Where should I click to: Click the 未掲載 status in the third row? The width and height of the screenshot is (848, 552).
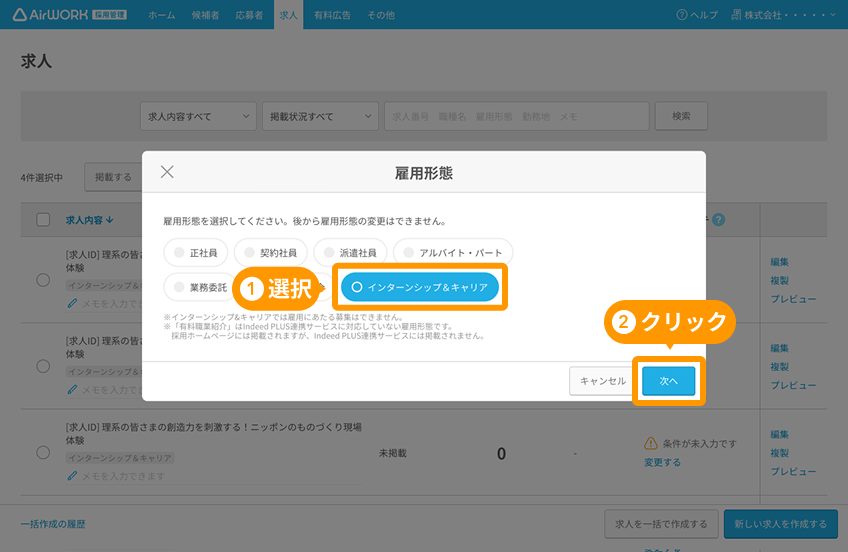coord(392,453)
